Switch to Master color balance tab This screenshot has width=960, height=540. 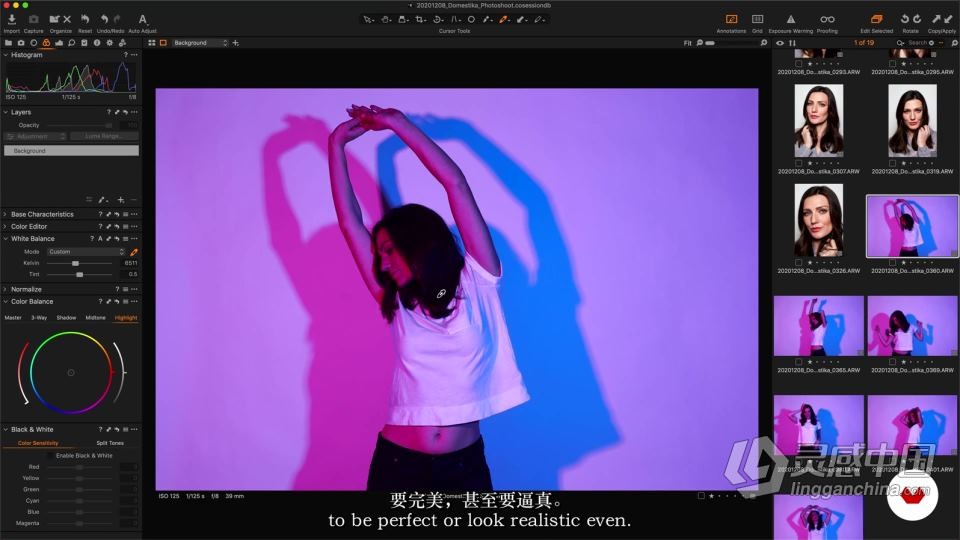pos(13,318)
